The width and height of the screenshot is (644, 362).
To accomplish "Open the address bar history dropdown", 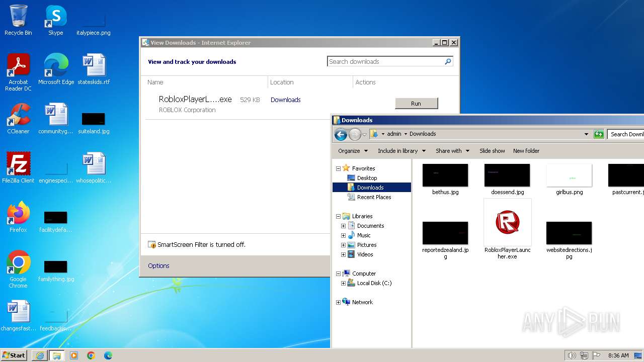I will tap(586, 134).
